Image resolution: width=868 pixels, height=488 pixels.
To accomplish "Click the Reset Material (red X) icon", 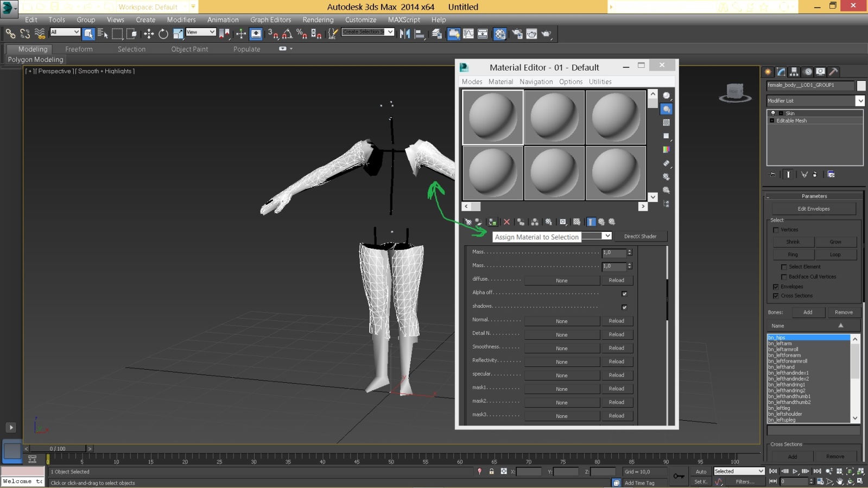I will point(506,222).
